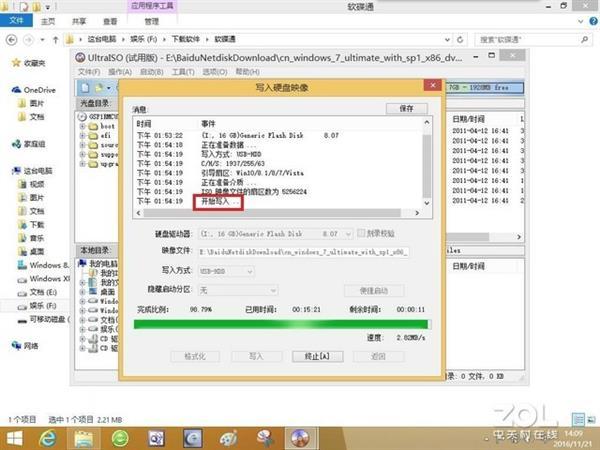
Task: Open 文档 (E:) drive in sidebar
Action: pyautogui.click(x=38, y=292)
